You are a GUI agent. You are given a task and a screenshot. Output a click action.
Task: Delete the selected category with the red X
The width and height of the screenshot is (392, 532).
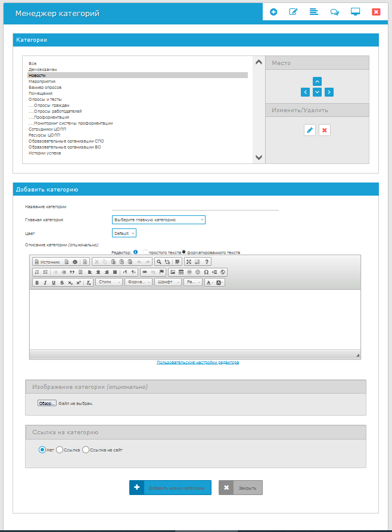pyautogui.click(x=324, y=130)
